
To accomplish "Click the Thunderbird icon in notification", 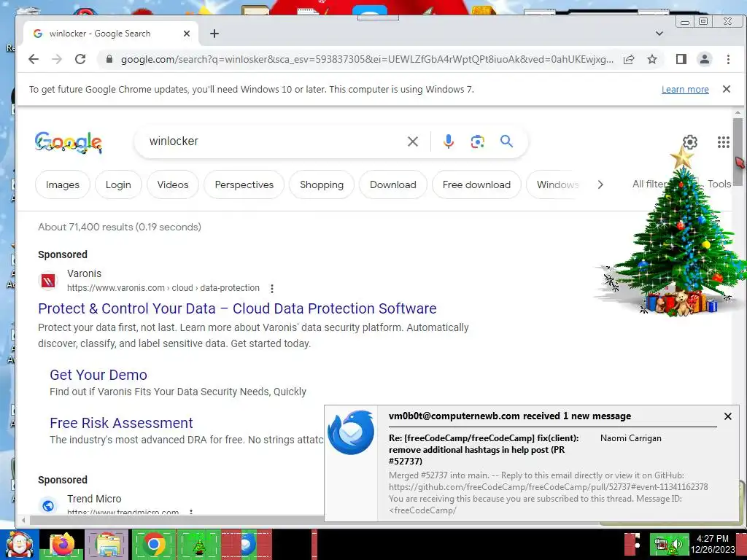I will pyautogui.click(x=351, y=432).
